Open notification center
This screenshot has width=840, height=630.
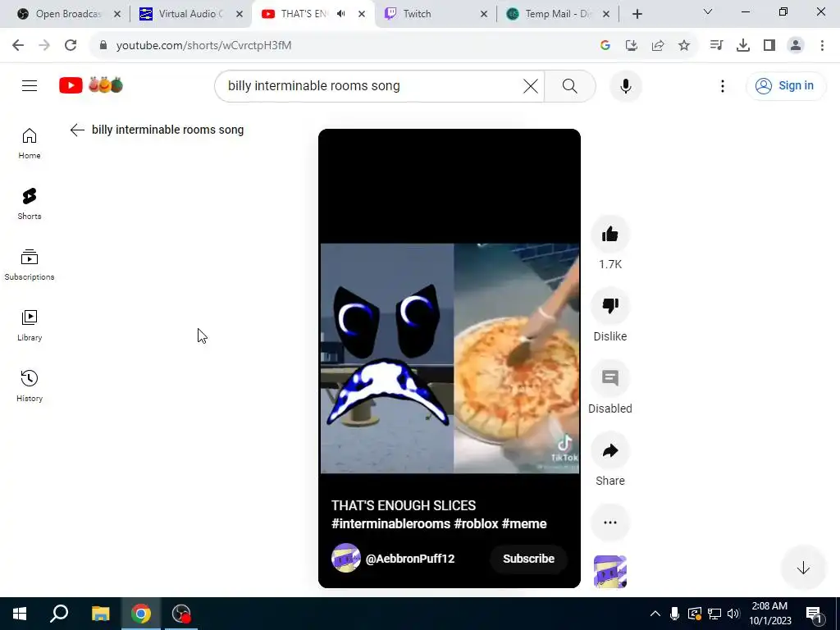[x=814, y=614]
